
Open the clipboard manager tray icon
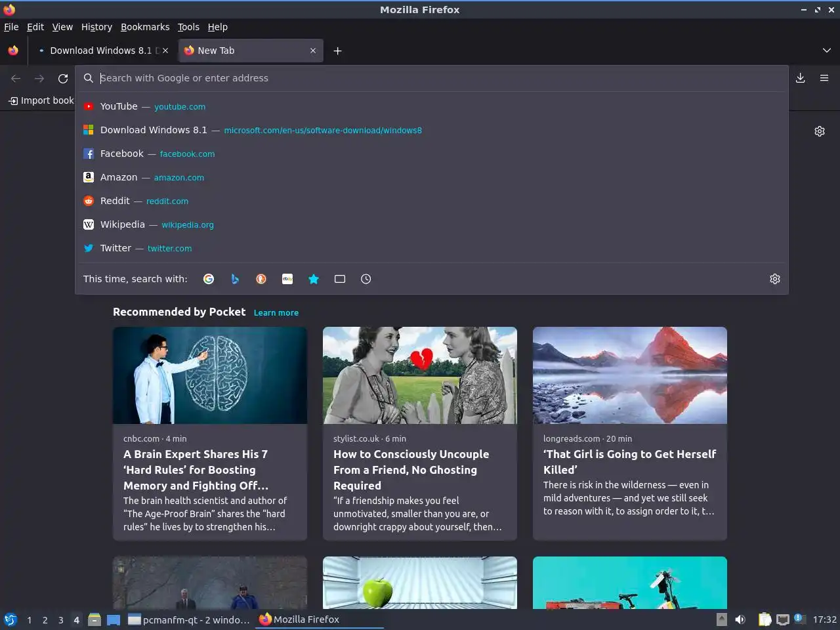765,619
